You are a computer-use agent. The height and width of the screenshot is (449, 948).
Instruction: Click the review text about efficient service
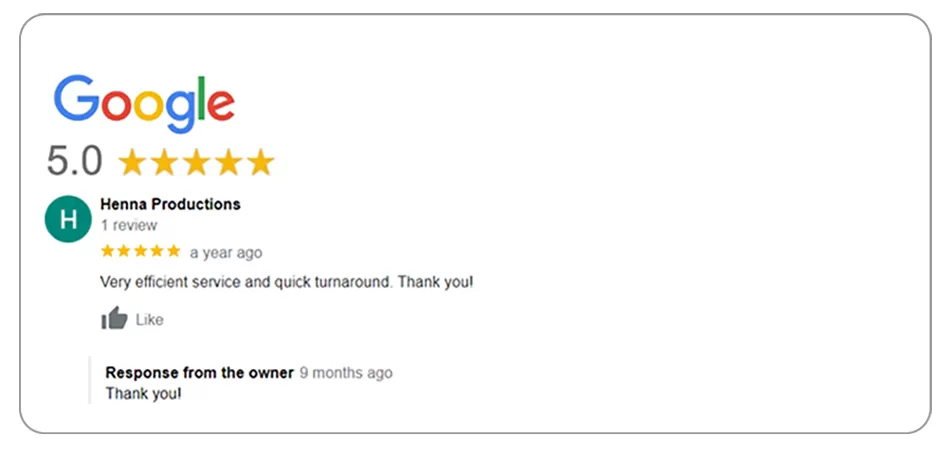(286, 282)
